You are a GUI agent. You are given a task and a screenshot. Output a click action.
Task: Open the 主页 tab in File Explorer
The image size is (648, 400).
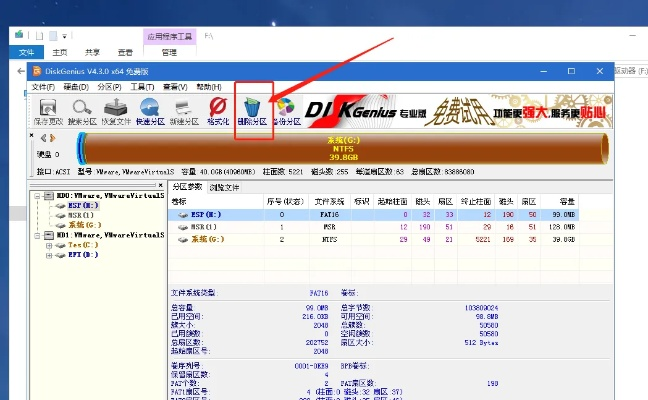coord(60,52)
